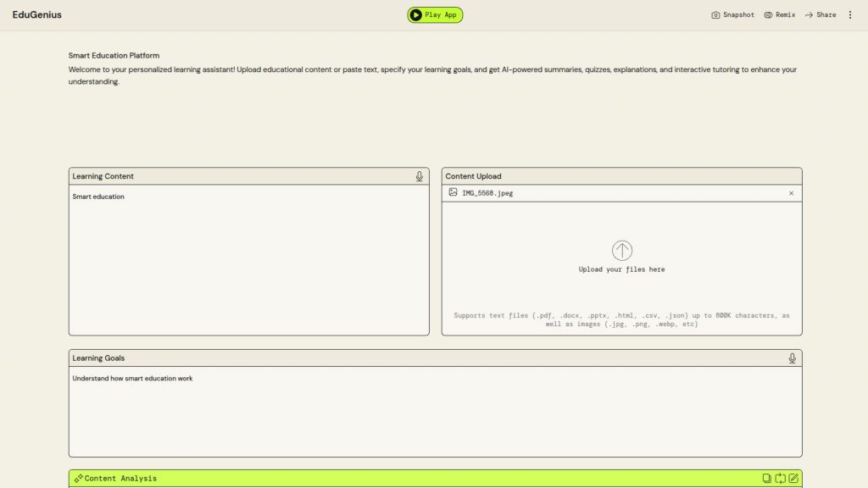Select the IMG_5568.jpeg file name

[487, 193]
